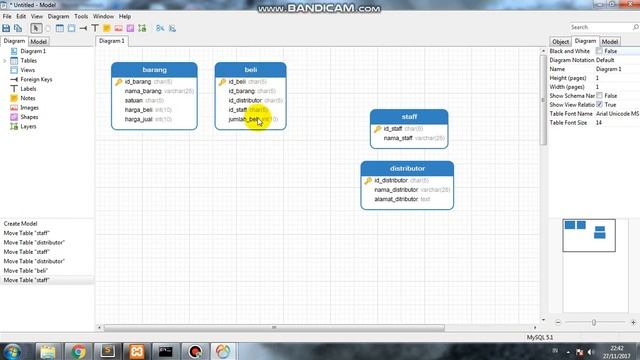Open XAMPP from the taskbar
The width and height of the screenshot is (640, 360).
pyautogui.click(x=137, y=351)
